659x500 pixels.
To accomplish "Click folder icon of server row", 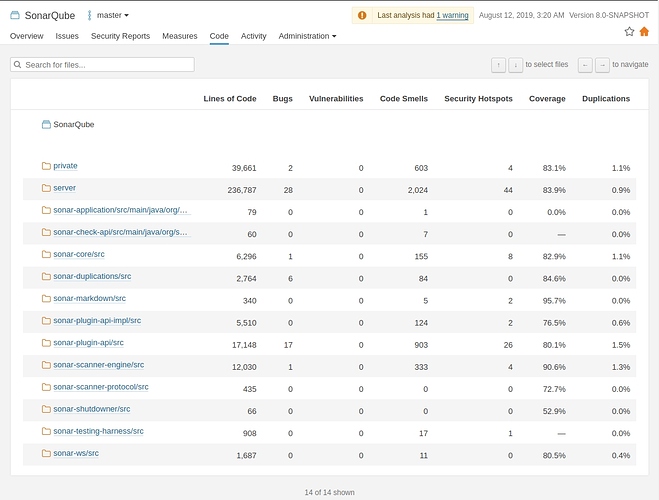I will pos(46,188).
